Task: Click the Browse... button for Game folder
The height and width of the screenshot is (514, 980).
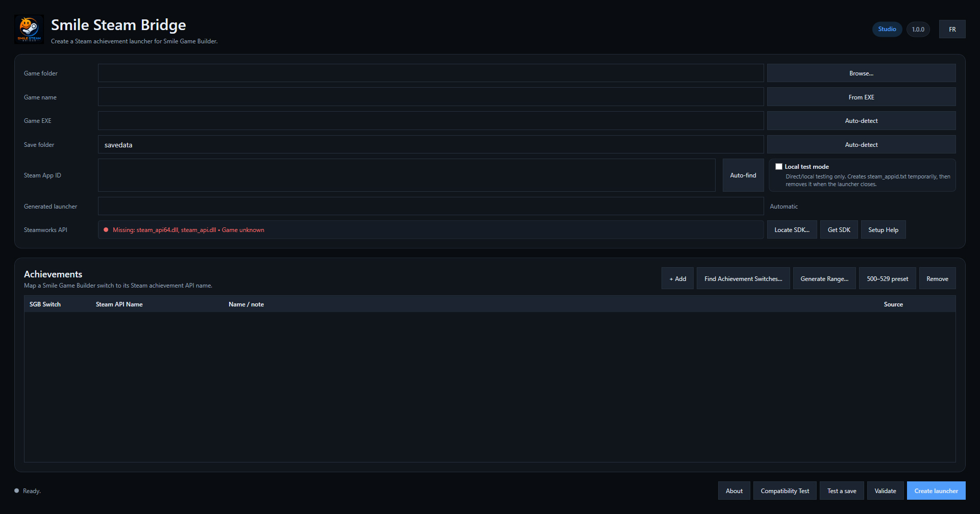Action: (862, 73)
